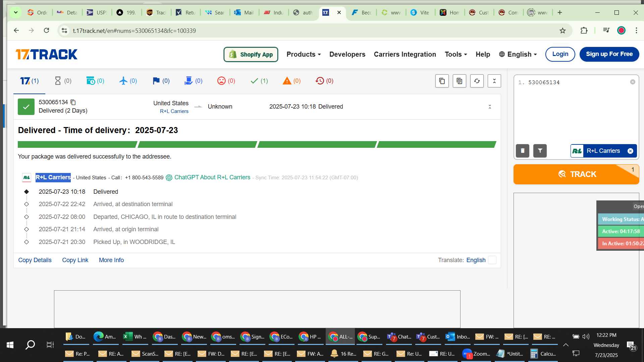Switch to the Mail browser tab

click(244, 13)
